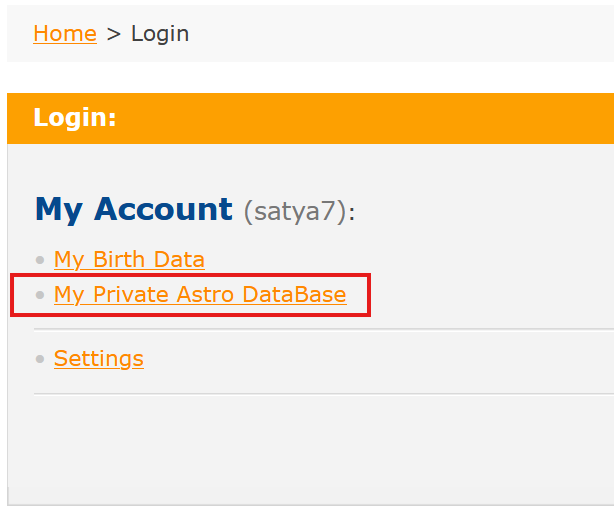The image size is (614, 511).
Task: Click white gap between breadcrumb and Login bar
Action: (x=300, y=77)
